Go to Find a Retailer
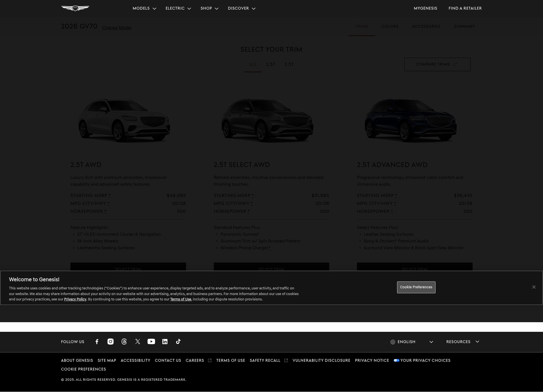The width and height of the screenshot is (543, 392). (x=465, y=8)
